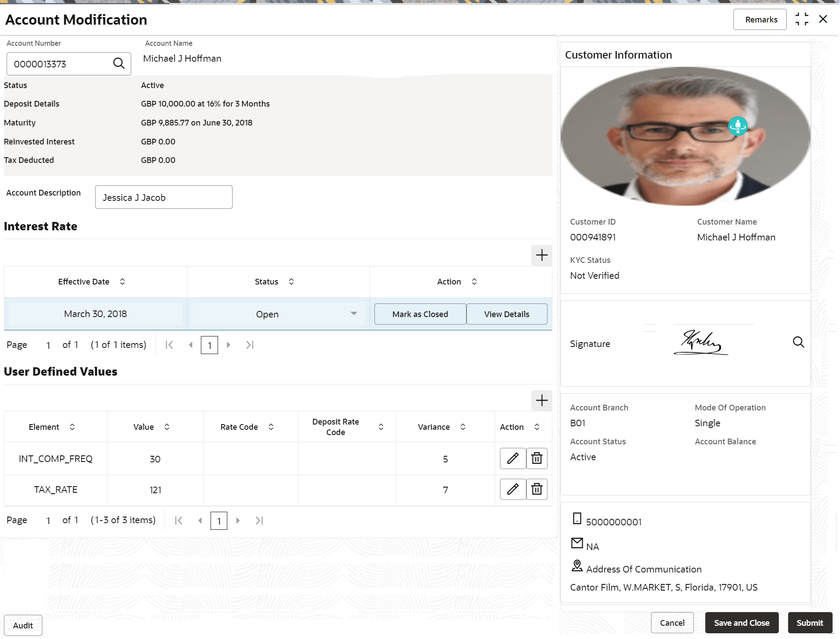Image resolution: width=840 pixels, height=639 pixels.
Task: Add new Interest Rate row
Action: [x=541, y=255]
